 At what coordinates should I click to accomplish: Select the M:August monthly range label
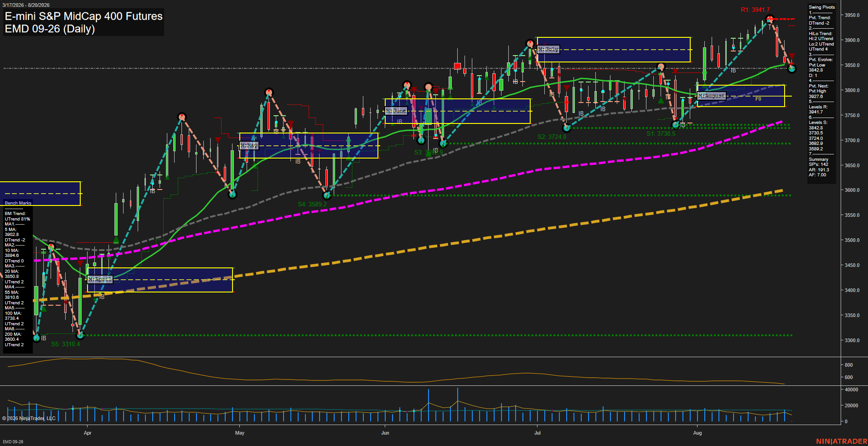click(712, 96)
